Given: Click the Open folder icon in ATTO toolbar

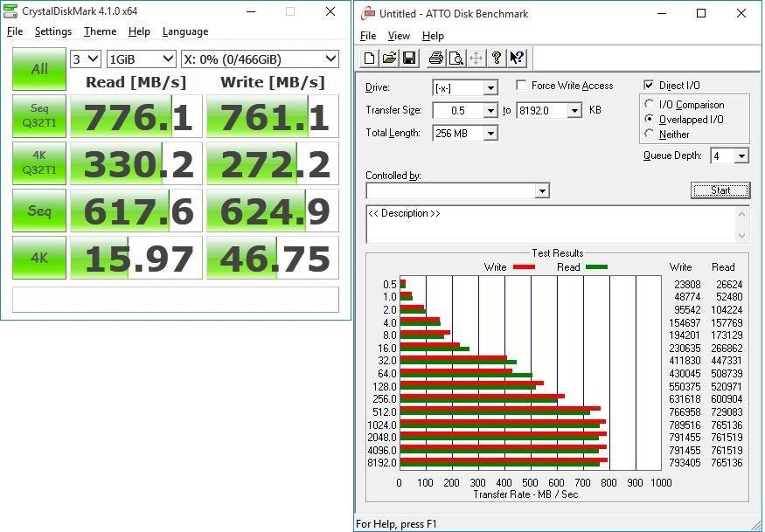Looking at the screenshot, I should coord(389,59).
